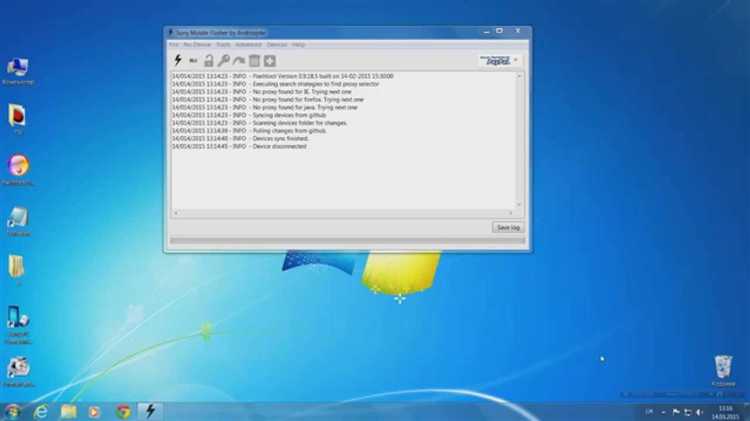The height and width of the screenshot is (421, 750).
Task: Open the Windows Start menu orb
Action: 13,411
